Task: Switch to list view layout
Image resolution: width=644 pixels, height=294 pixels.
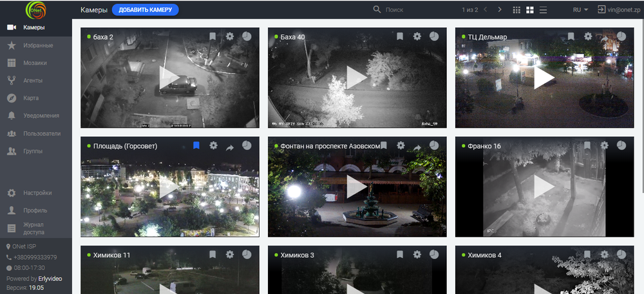Action: 544,10
